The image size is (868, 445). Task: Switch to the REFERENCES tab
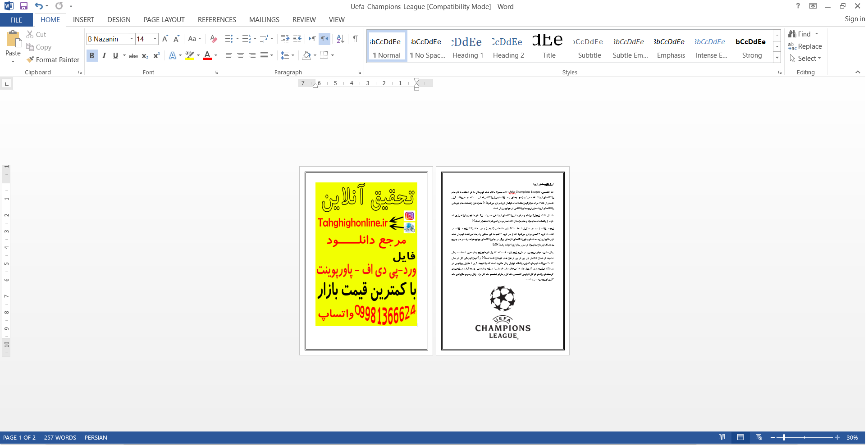pyautogui.click(x=217, y=20)
